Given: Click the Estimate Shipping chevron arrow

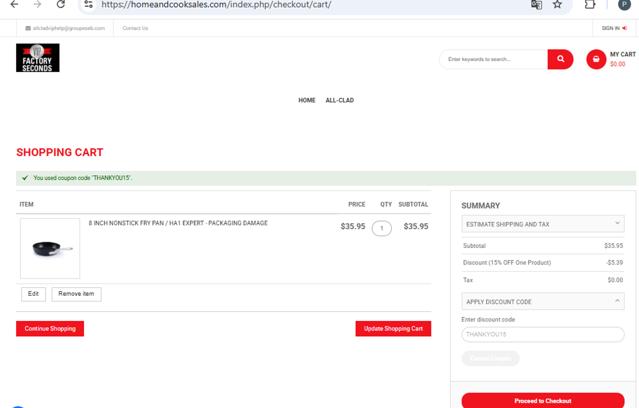Looking at the screenshot, I should pos(617,223).
